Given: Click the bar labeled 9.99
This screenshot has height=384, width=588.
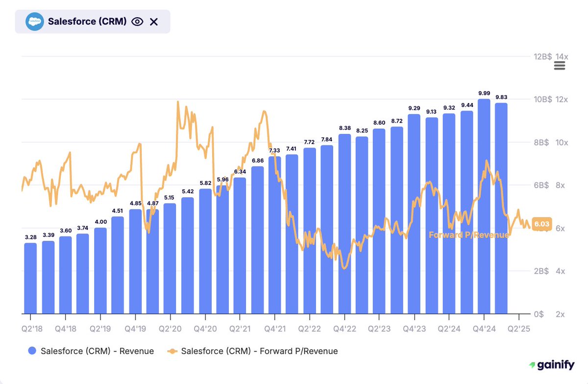Looking at the screenshot, I should (484, 206).
